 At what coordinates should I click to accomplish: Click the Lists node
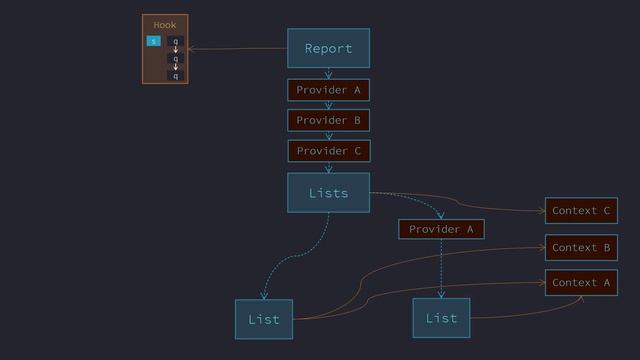(329, 193)
